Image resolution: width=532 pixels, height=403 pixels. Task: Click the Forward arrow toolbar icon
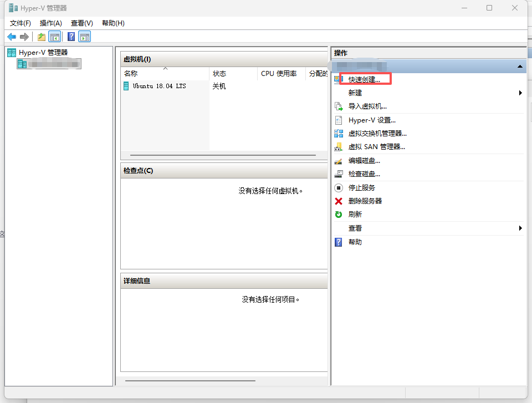click(x=24, y=37)
